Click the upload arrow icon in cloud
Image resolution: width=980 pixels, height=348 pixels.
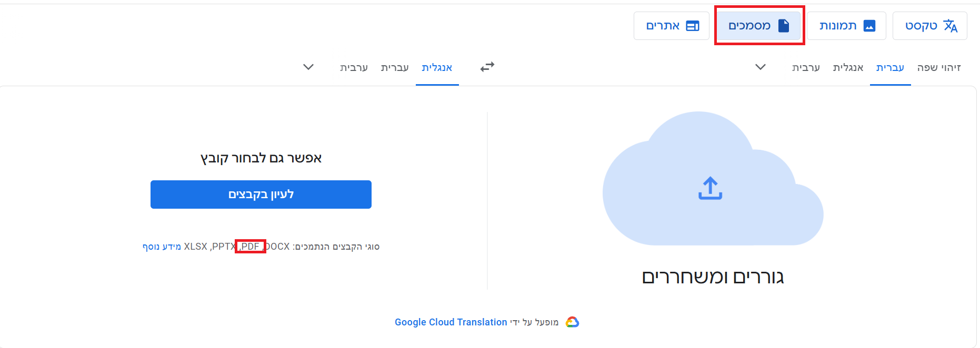click(x=710, y=188)
